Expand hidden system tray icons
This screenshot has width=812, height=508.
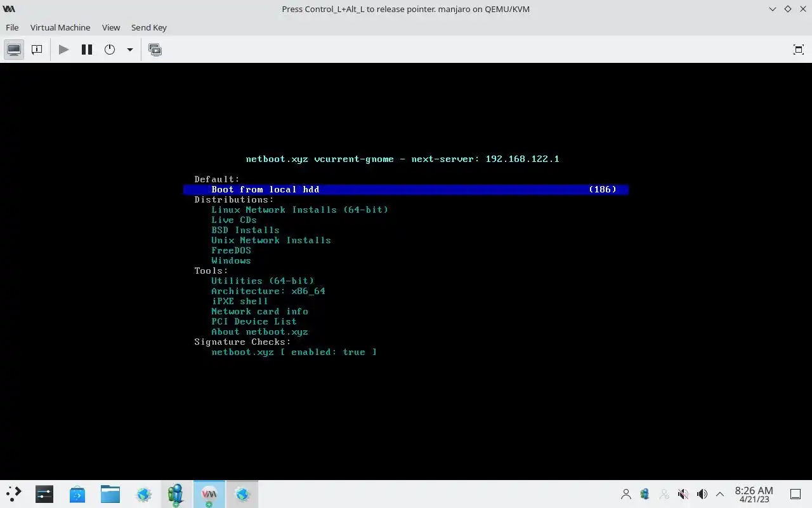pos(720,494)
